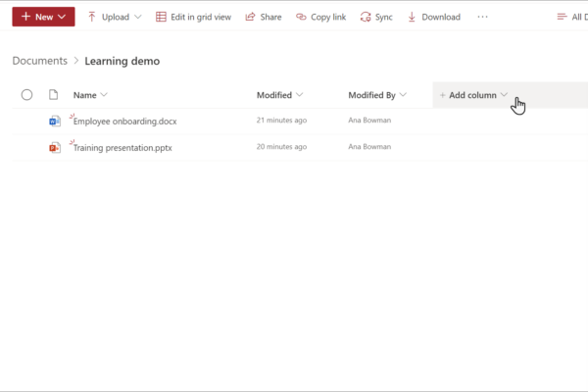This screenshot has height=392, width=588.
Task: Click Ana Bowman in Training presentation row
Action: point(369,147)
